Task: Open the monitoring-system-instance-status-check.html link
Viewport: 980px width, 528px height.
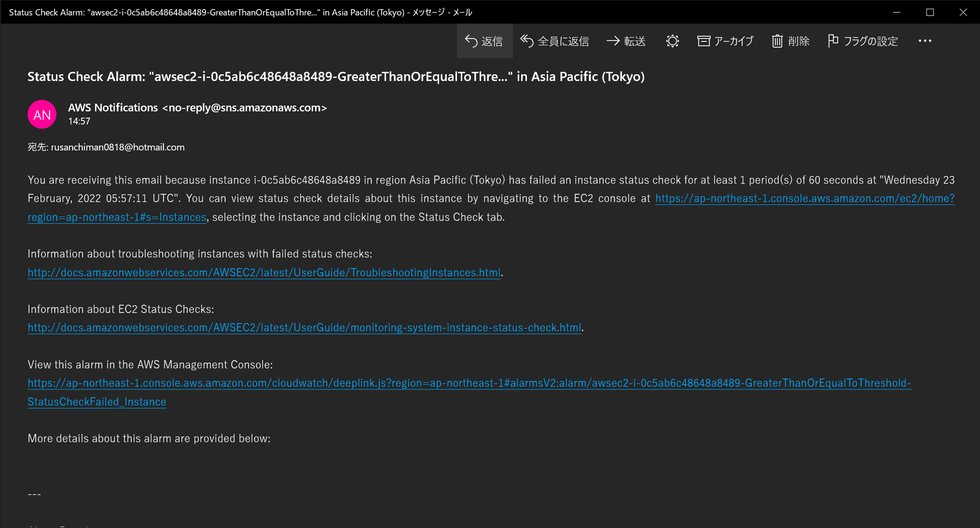Action: (304, 328)
